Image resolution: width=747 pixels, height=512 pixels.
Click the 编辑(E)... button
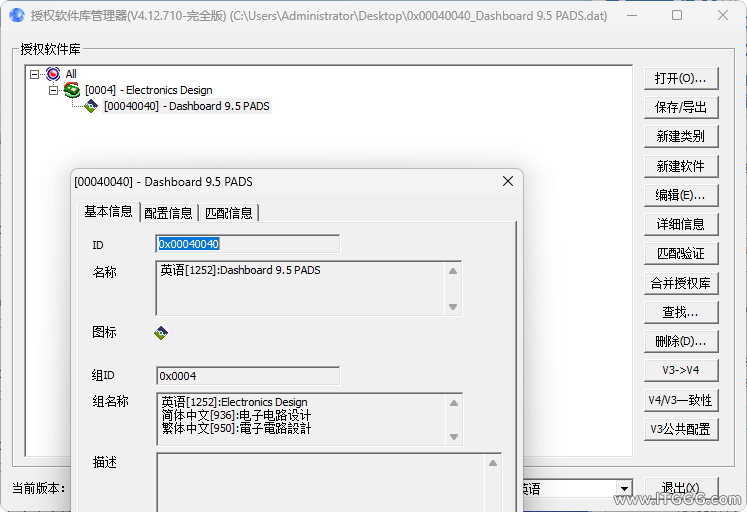(681, 195)
